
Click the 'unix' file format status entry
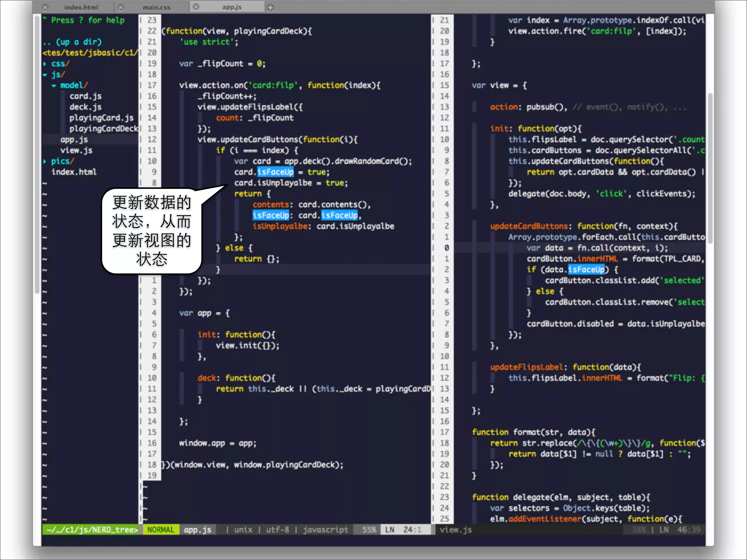pos(243,530)
